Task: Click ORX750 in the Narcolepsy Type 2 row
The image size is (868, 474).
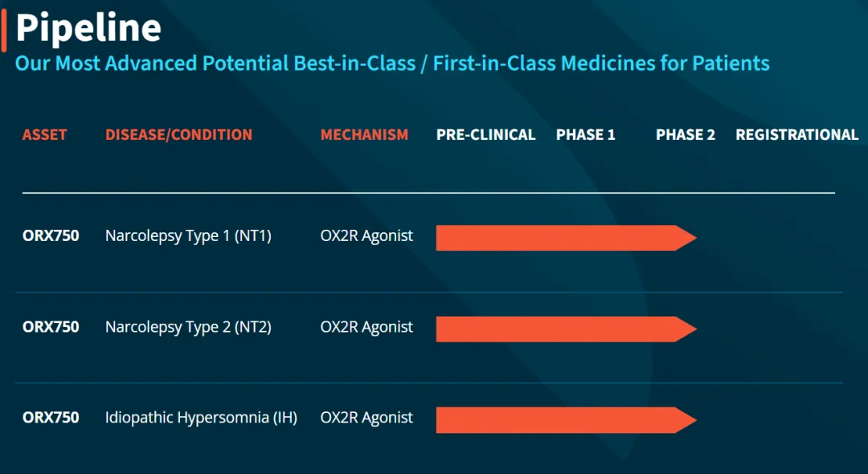Action: [51, 327]
